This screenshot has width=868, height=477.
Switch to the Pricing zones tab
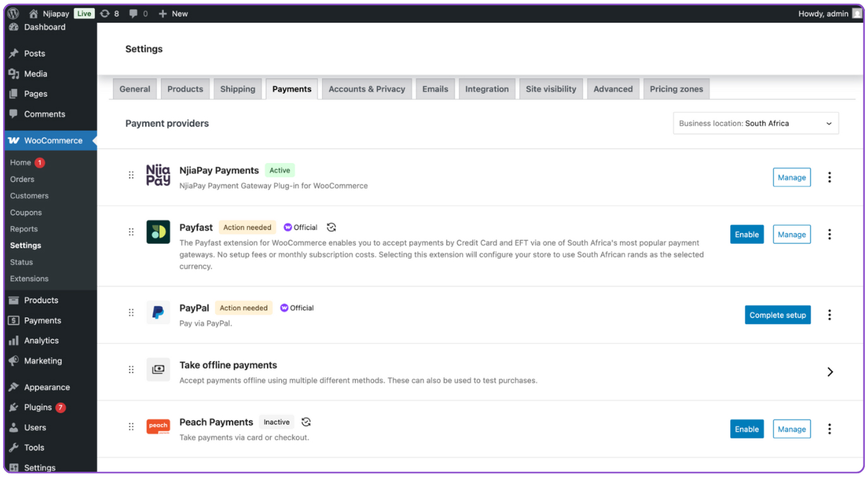pyautogui.click(x=676, y=89)
